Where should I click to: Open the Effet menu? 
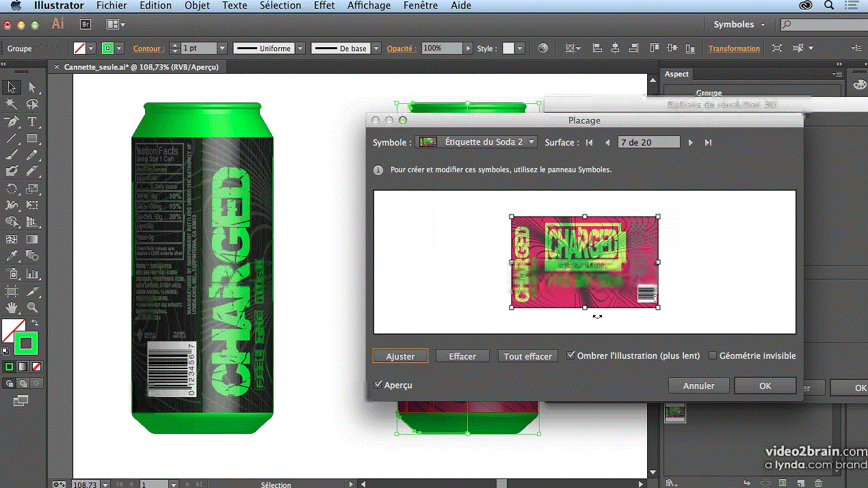tap(324, 5)
